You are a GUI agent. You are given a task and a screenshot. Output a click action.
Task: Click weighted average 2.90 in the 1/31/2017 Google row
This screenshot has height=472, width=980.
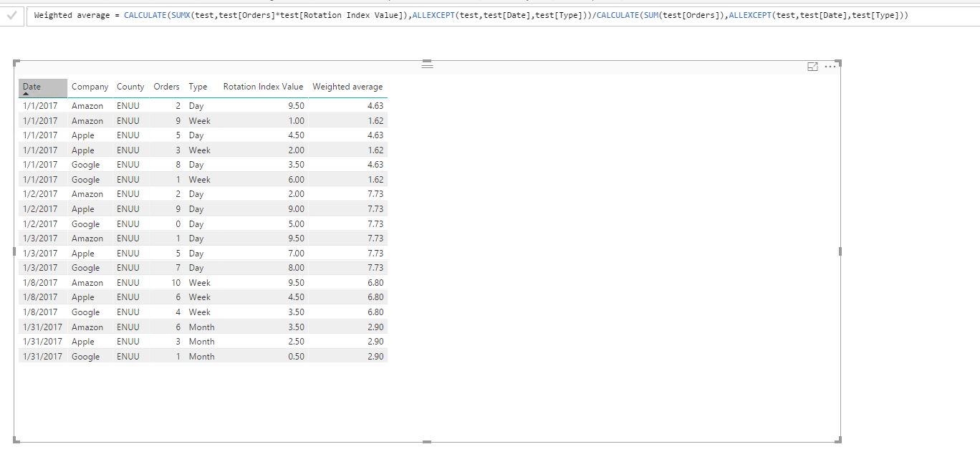(375, 357)
